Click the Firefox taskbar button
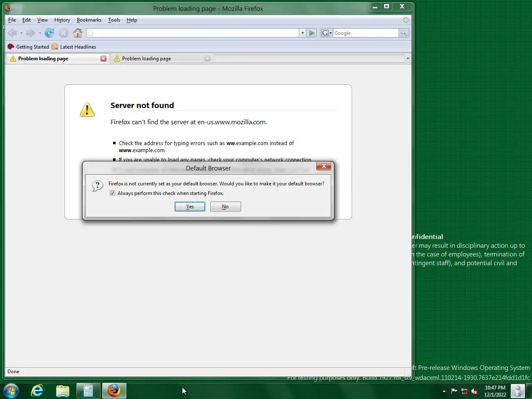 (114, 391)
